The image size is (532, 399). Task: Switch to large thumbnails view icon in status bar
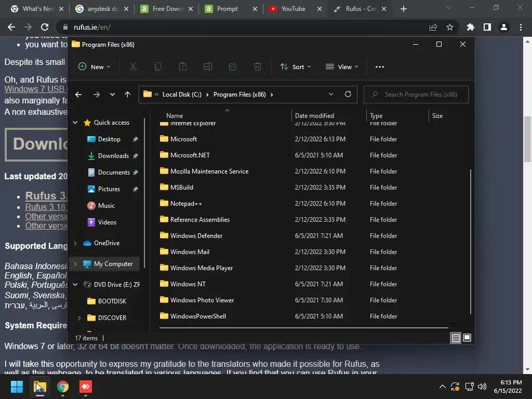click(x=467, y=338)
